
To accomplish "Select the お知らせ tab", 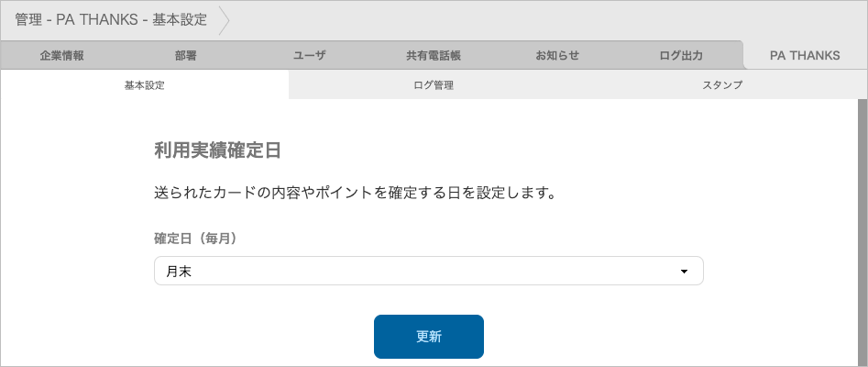I will pyautogui.click(x=557, y=55).
